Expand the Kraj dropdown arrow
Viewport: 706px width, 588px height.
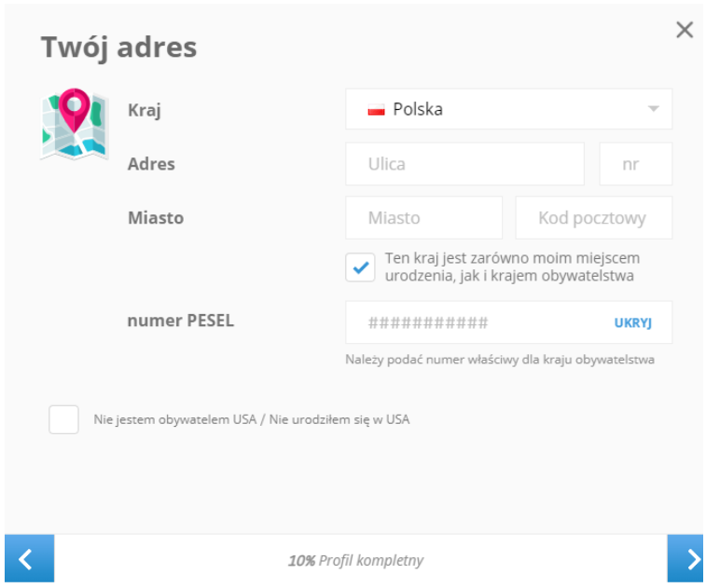coord(654,109)
